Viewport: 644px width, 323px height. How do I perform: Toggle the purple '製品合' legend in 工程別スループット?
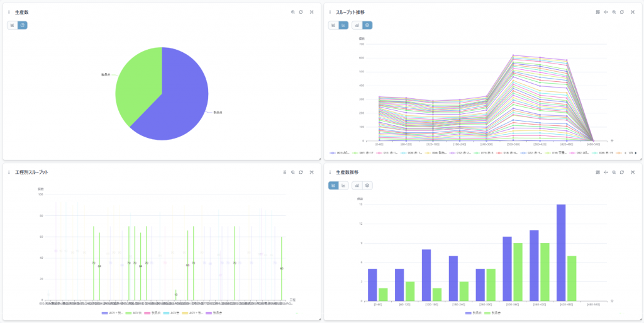point(214,313)
